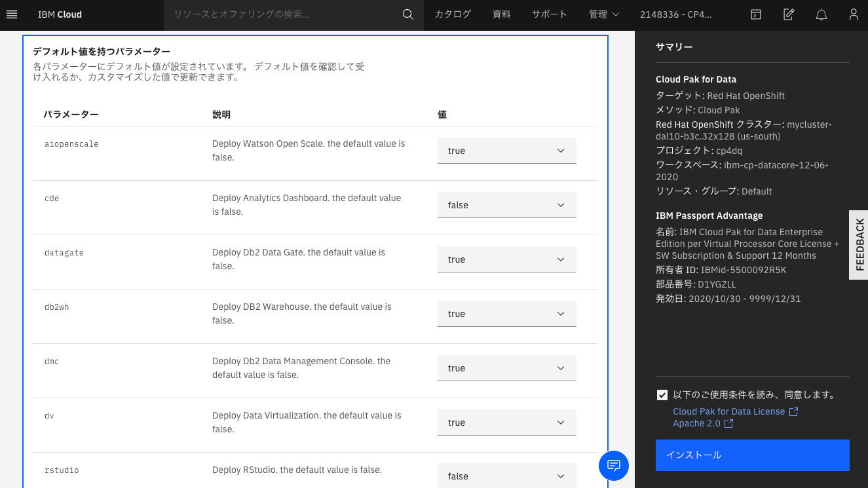Open the Apache 2.0 license link
The image size is (868, 488).
pos(696,424)
